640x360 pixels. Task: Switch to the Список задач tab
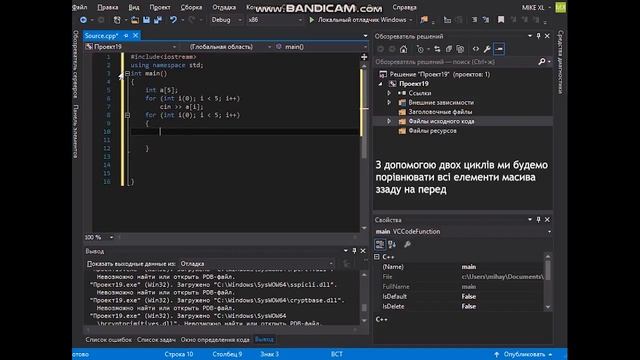click(156, 340)
